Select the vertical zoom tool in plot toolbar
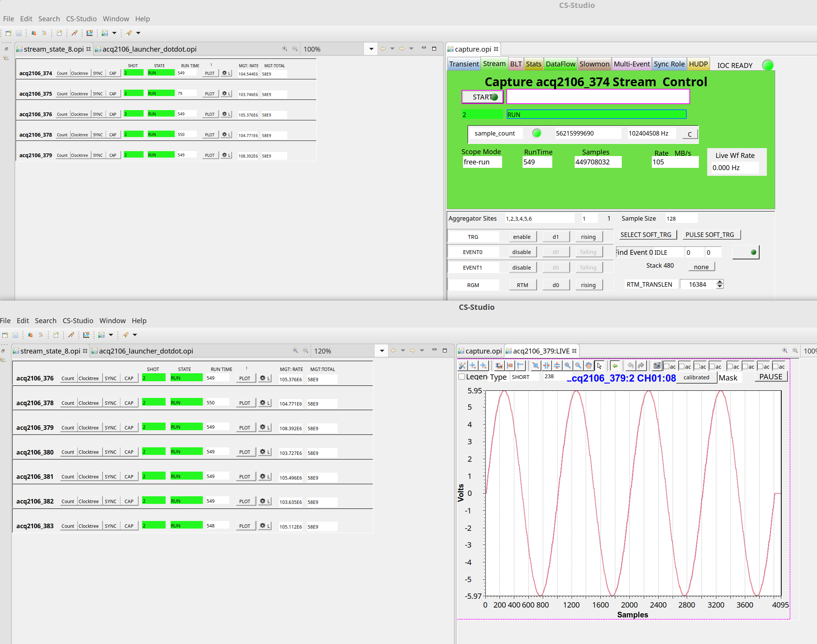 [557, 366]
